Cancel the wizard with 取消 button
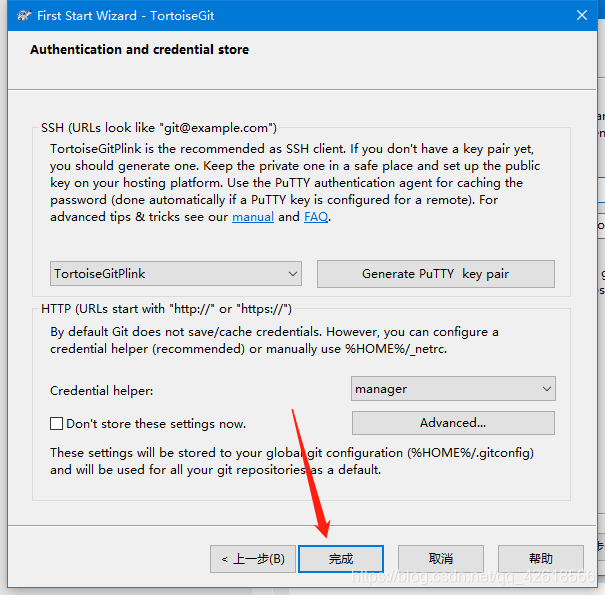 [x=441, y=559]
